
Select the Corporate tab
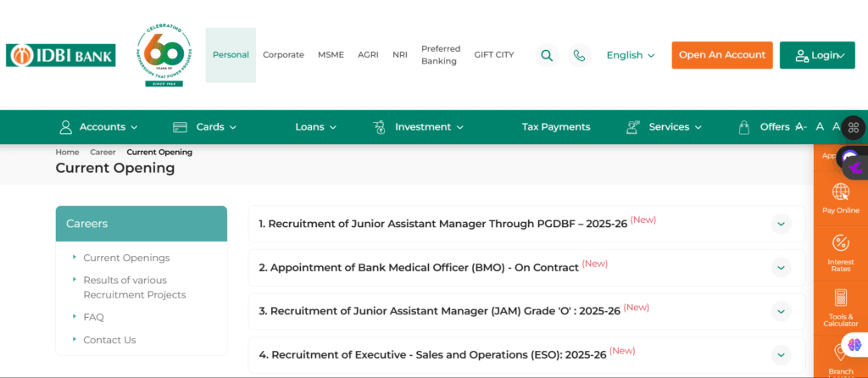pos(283,55)
